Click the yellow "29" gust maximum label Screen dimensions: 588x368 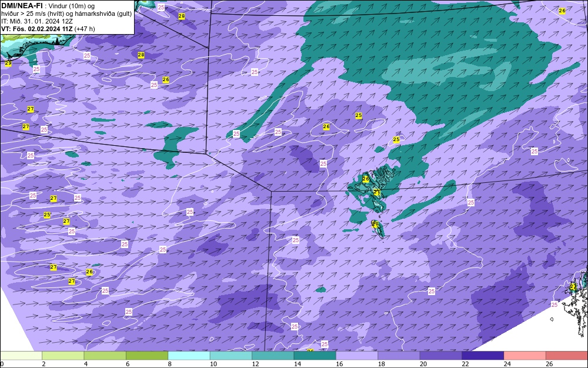[x=8, y=63]
